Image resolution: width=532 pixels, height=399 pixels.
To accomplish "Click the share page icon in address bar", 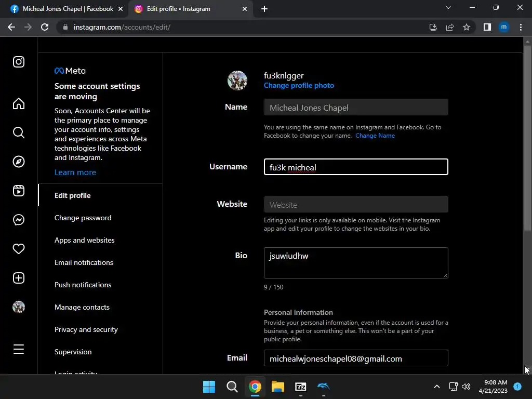I will pos(450,27).
